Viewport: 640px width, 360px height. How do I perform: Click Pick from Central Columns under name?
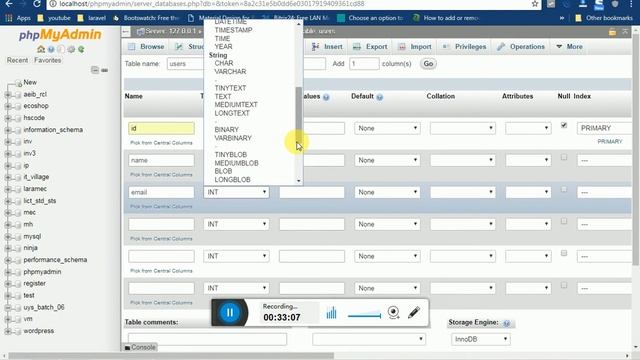[x=161, y=175]
